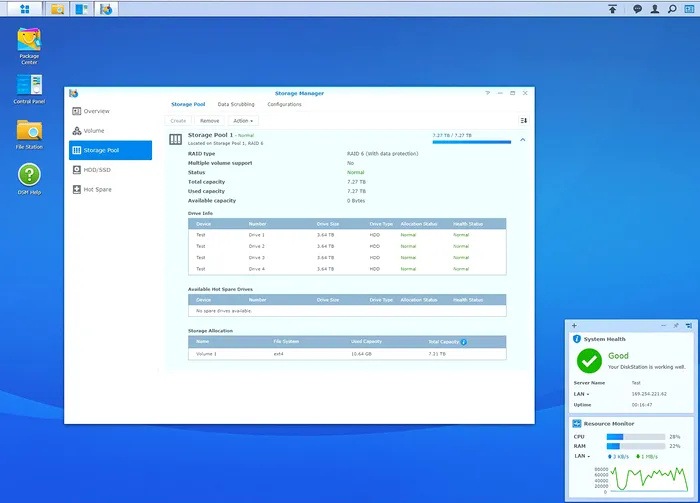
Task: Click the green Good status checkmark
Action: coord(589,361)
